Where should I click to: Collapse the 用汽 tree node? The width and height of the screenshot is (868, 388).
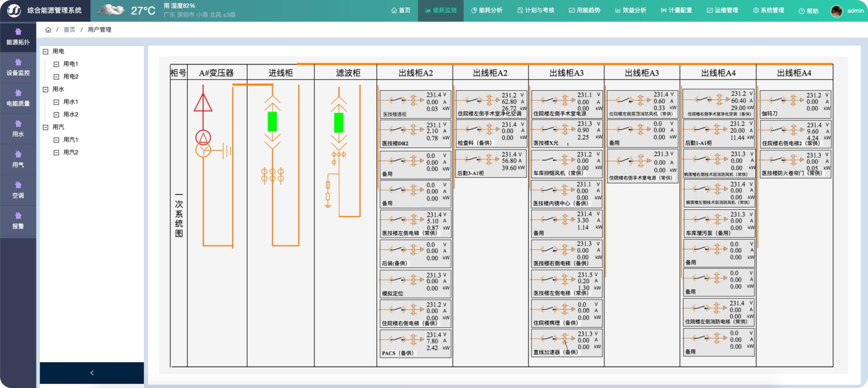(46, 127)
